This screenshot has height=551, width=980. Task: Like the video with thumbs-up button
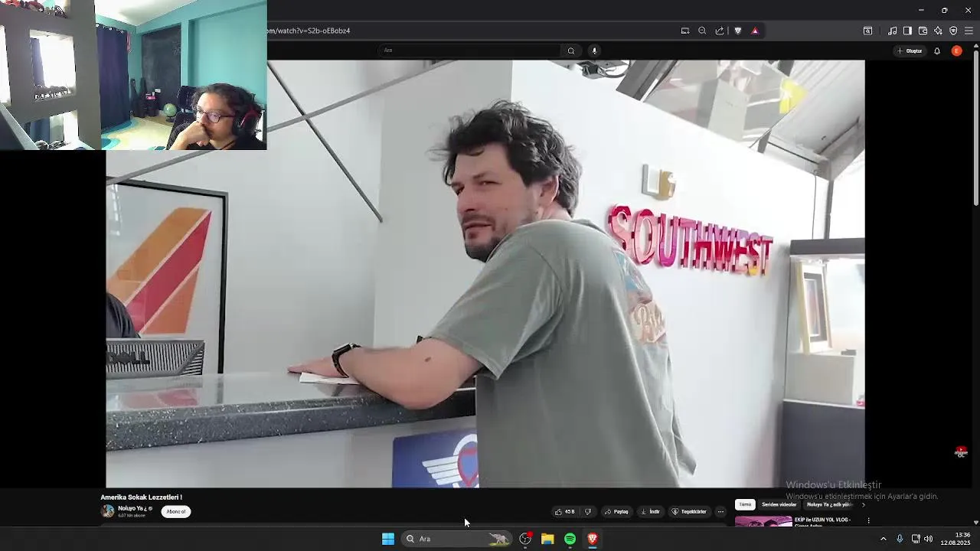tap(565, 511)
